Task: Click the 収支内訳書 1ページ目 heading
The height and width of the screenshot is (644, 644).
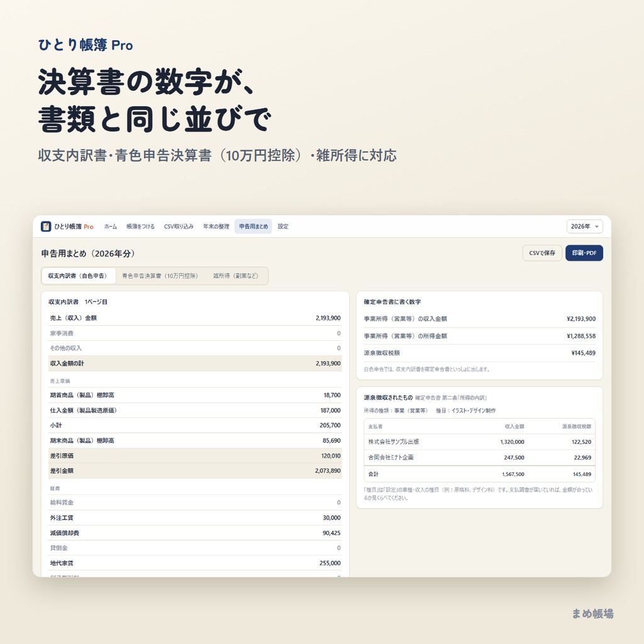Action: [x=78, y=302]
